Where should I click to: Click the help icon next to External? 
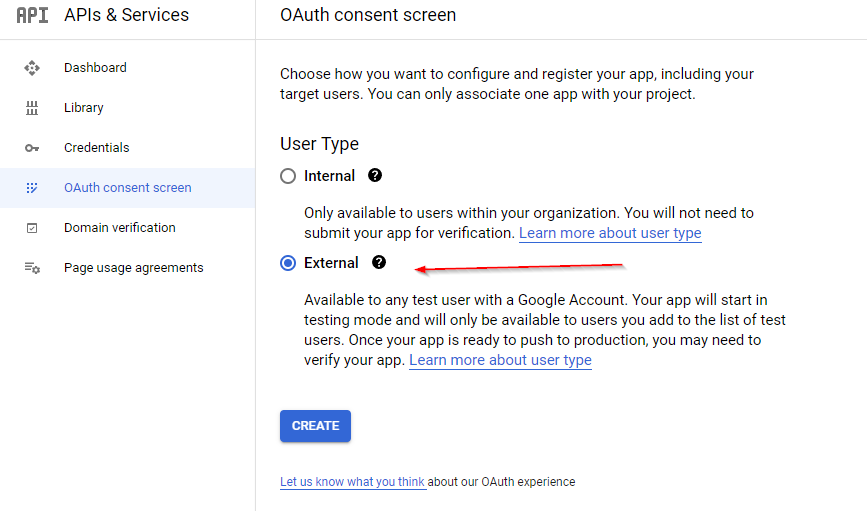[379, 262]
